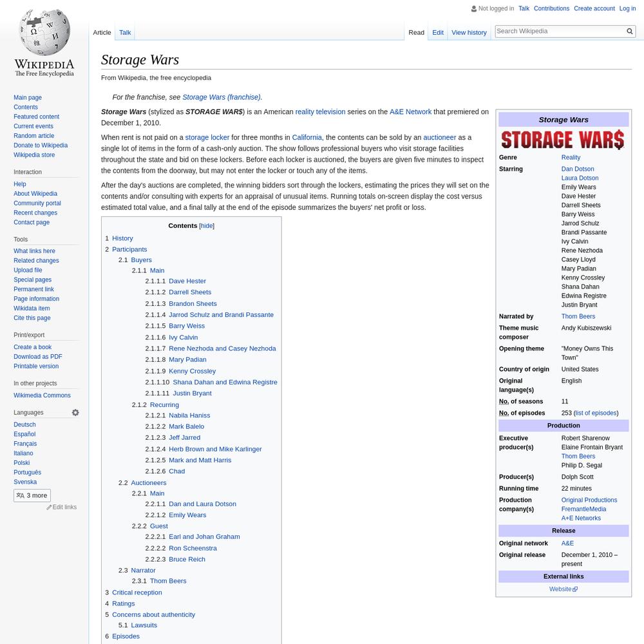Click the external Website link
This screenshot has width=644, height=644.
pyautogui.click(x=563, y=589)
